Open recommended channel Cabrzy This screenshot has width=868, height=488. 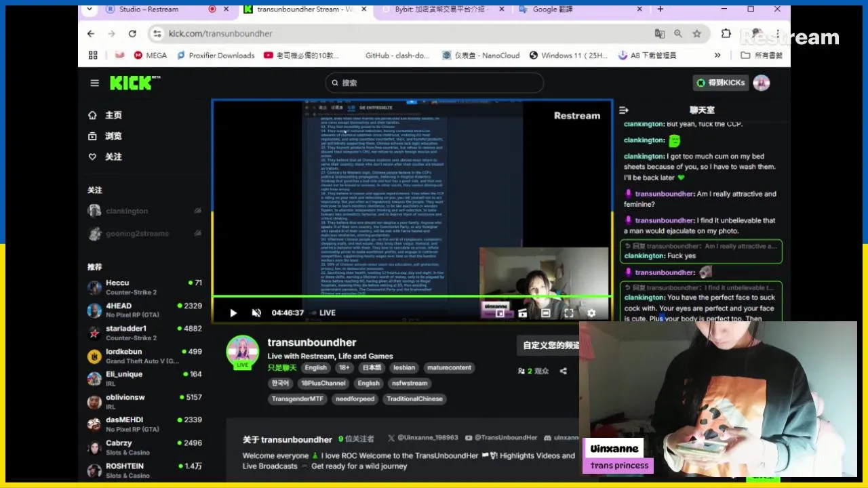(x=144, y=447)
